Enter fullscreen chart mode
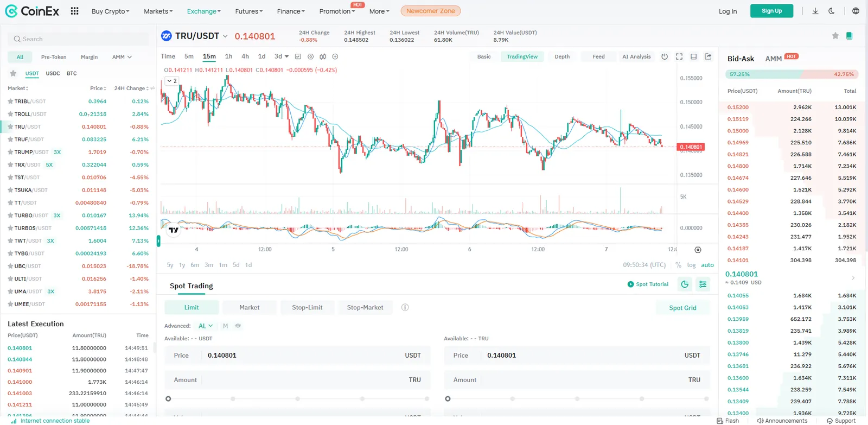The width and height of the screenshot is (868, 425). pos(679,56)
